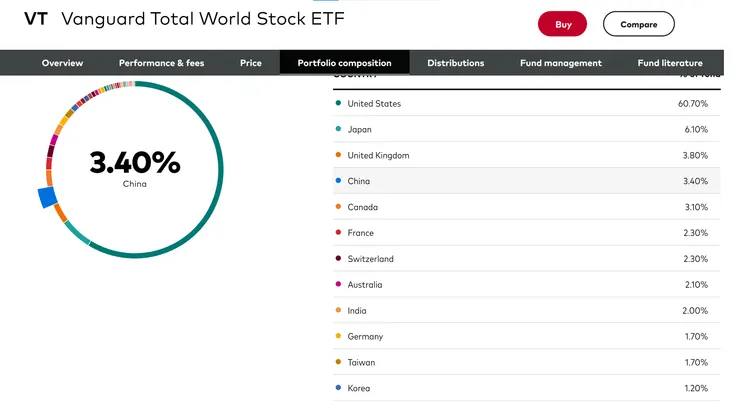View the Fund management tab
740x404 pixels.
click(x=561, y=63)
